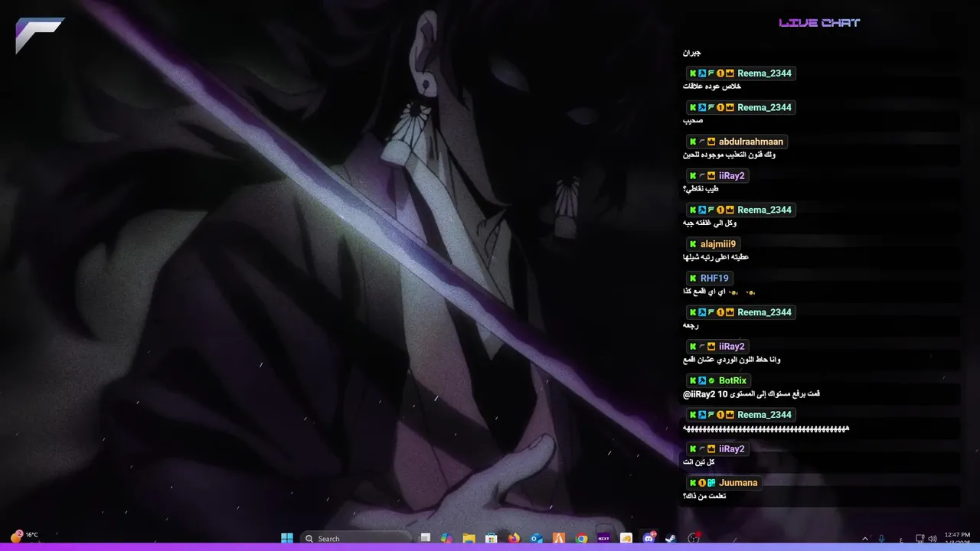Viewport: 980px width, 551px height.
Task: Open Outlook from the taskbar
Action: click(x=537, y=538)
